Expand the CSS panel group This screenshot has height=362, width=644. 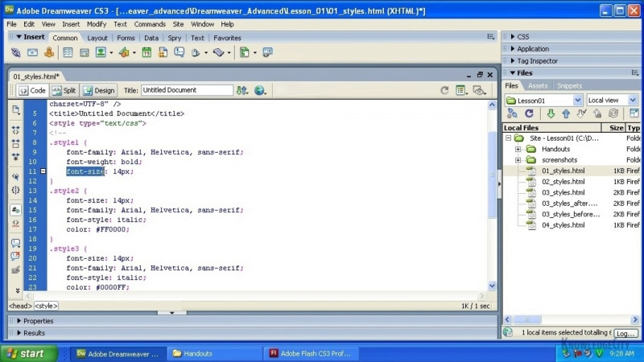513,36
